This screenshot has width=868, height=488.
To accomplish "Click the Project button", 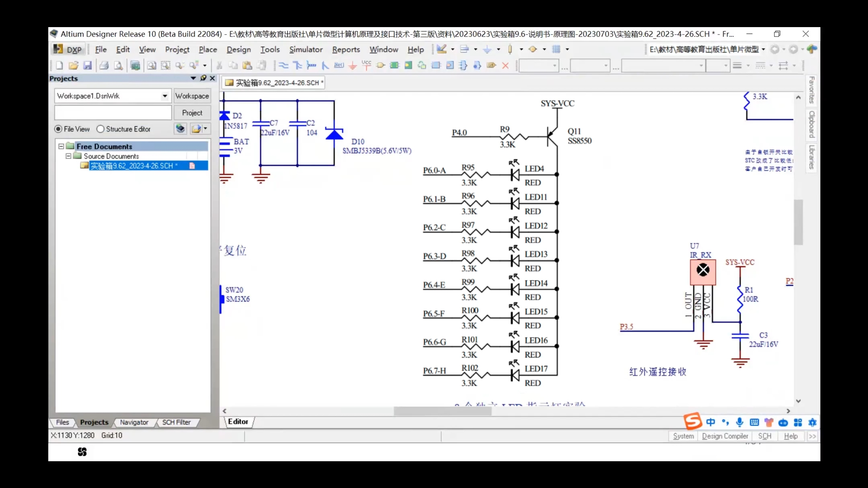I will coord(192,113).
